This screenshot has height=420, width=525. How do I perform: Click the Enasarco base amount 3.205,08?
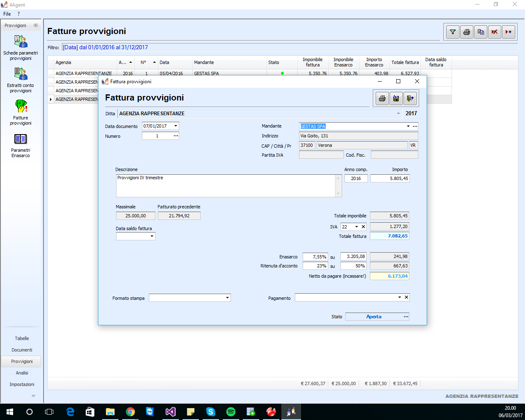(x=353, y=256)
